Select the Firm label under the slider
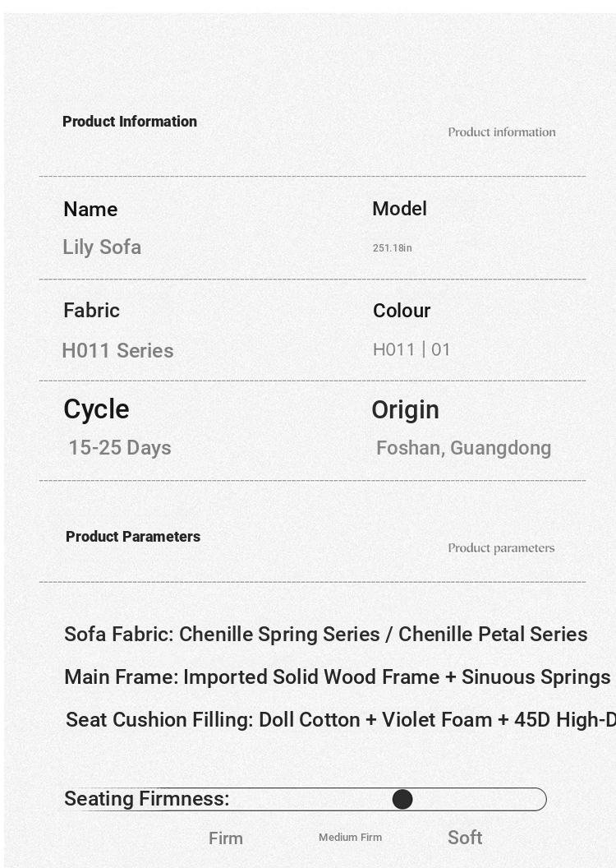The height and width of the screenshot is (868, 616). tap(226, 838)
